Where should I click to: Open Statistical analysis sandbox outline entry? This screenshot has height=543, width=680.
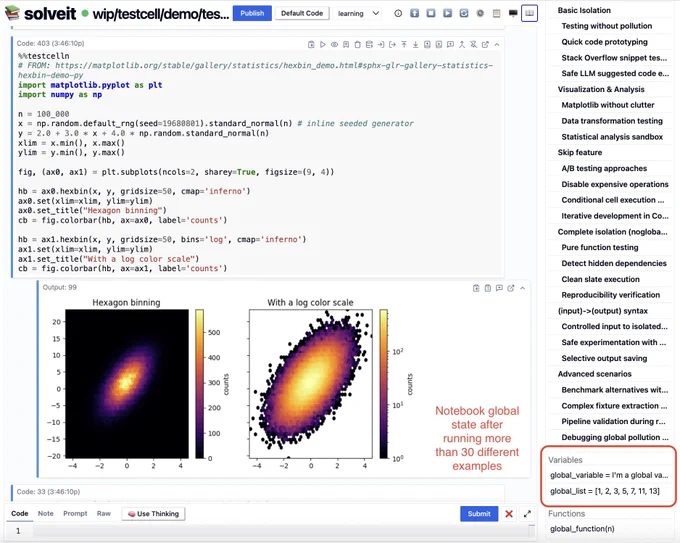(612, 137)
